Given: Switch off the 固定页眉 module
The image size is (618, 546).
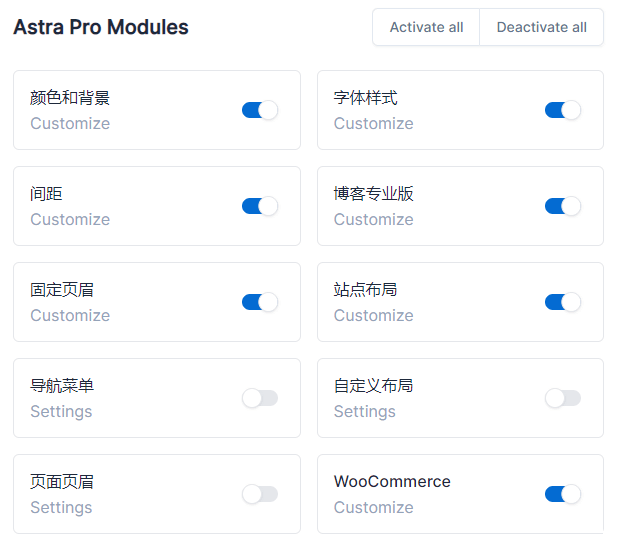Looking at the screenshot, I should click(260, 302).
